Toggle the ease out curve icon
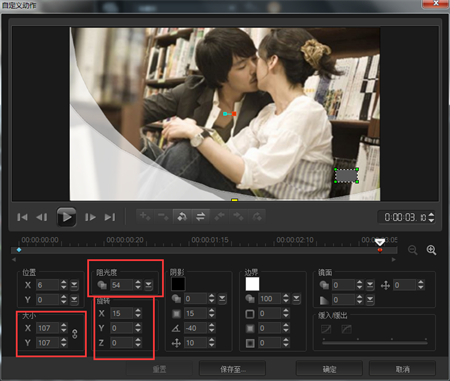Screen dimensions: 450x381 click(347, 329)
